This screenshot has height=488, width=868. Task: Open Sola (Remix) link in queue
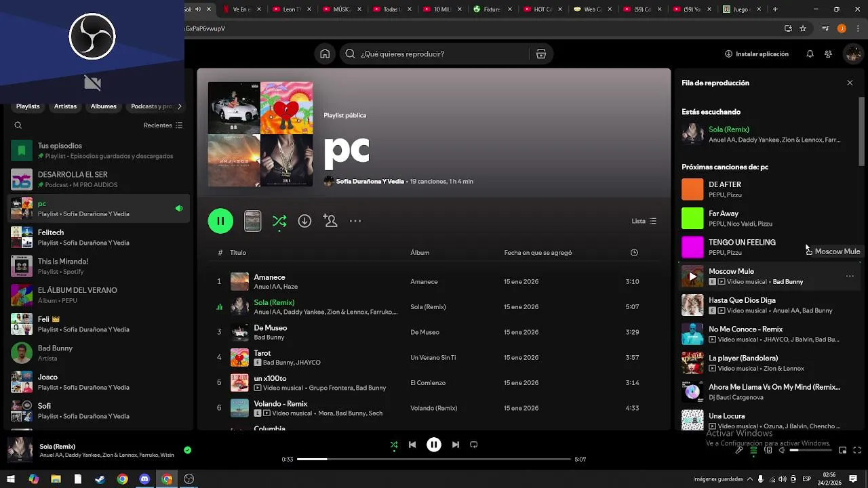pos(729,129)
